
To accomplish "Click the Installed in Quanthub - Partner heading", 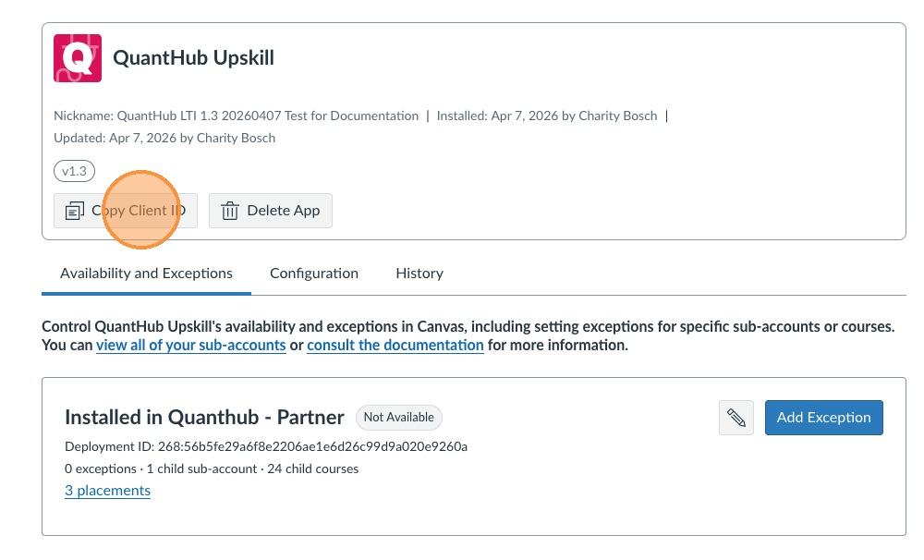I will [x=204, y=417].
